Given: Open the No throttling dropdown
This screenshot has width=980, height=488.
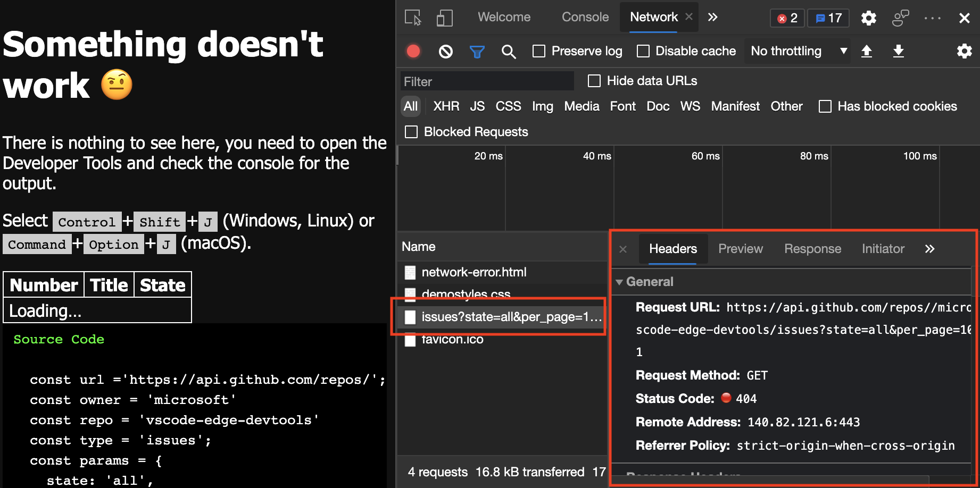Looking at the screenshot, I should pos(797,51).
